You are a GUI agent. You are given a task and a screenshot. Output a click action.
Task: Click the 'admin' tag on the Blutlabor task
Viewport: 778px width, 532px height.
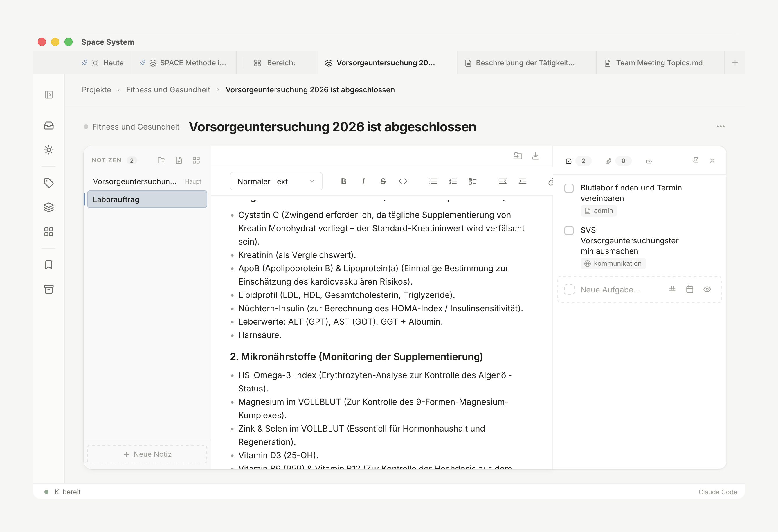(x=599, y=211)
